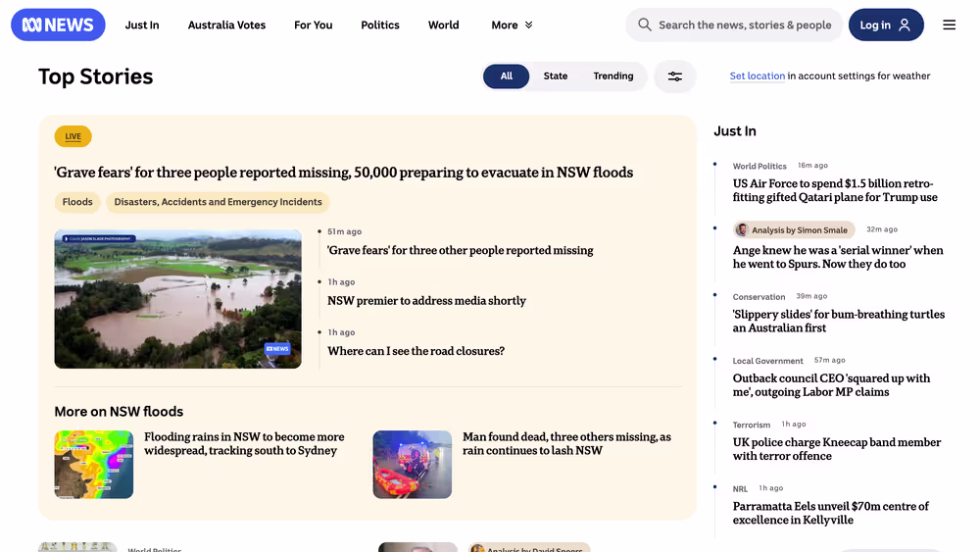Open 'Where can I see the road closures?'
This screenshot has height=552, width=980.
416,351
